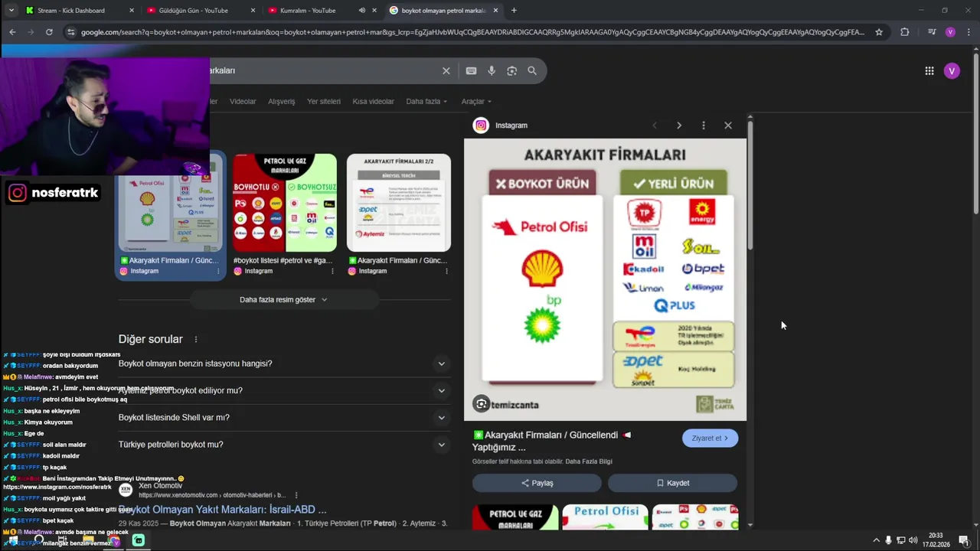980x551 pixels.
Task: Open the on-screen keyboard input tool
Action: tap(471, 70)
